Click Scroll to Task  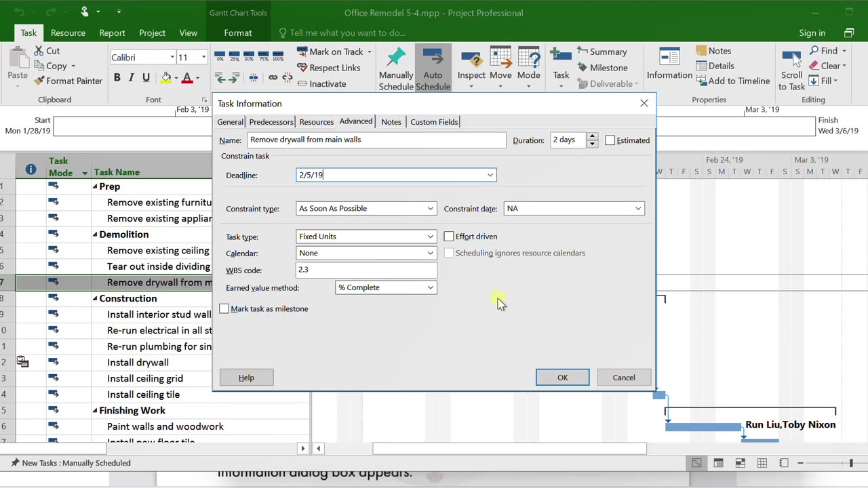pyautogui.click(x=791, y=68)
